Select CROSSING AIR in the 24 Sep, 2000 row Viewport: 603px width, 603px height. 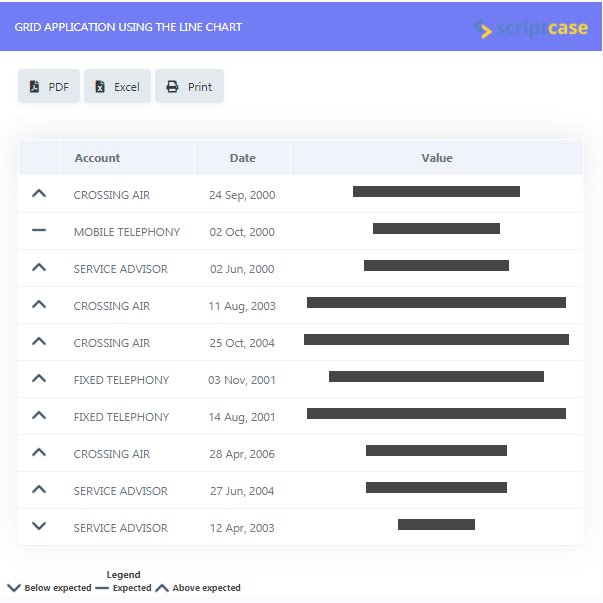coord(112,195)
